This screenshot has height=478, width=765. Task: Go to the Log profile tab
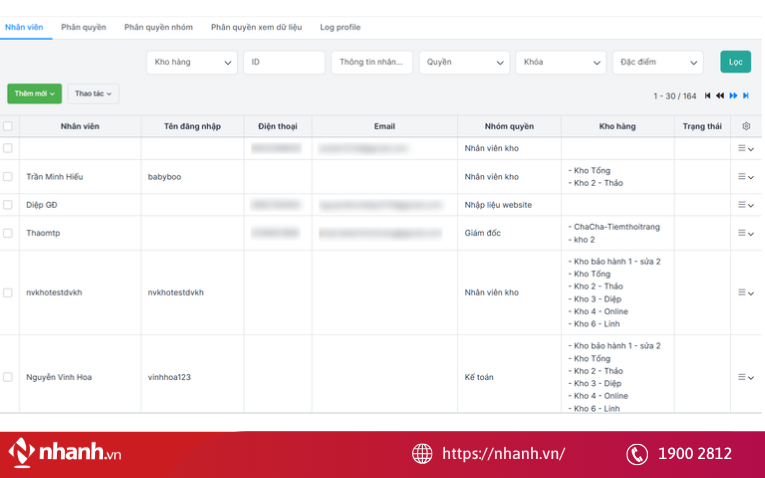(340, 27)
